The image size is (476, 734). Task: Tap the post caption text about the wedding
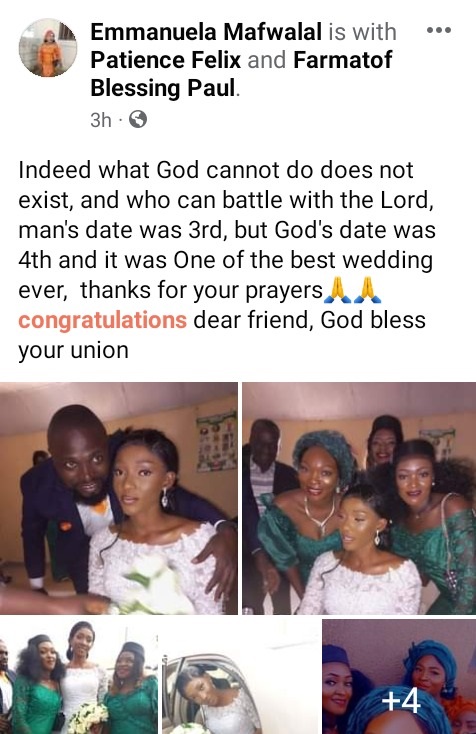click(227, 260)
